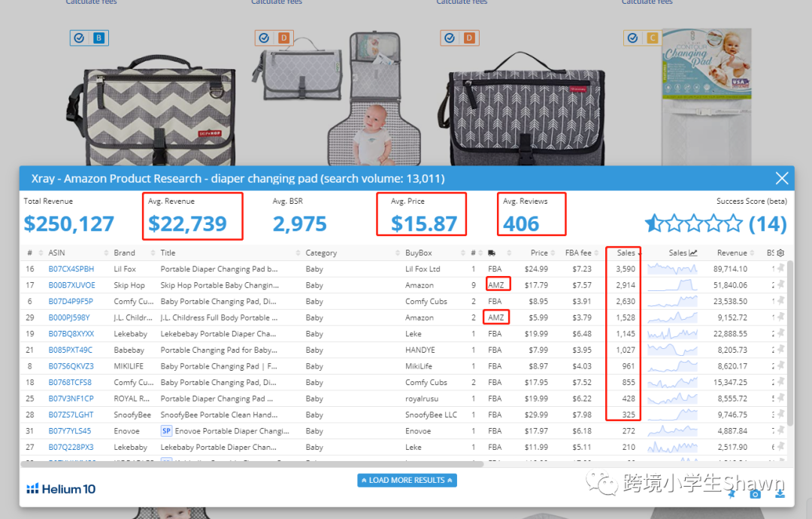
Task: Click the Sales trend graph header icon
Action: (693, 253)
